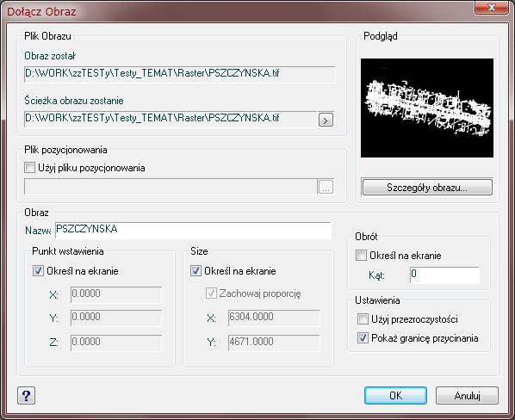The width and height of the screenshot is (515, 420).
Task: Click the Size X field showing 6304.0000
Action: (x=274, y=318)
